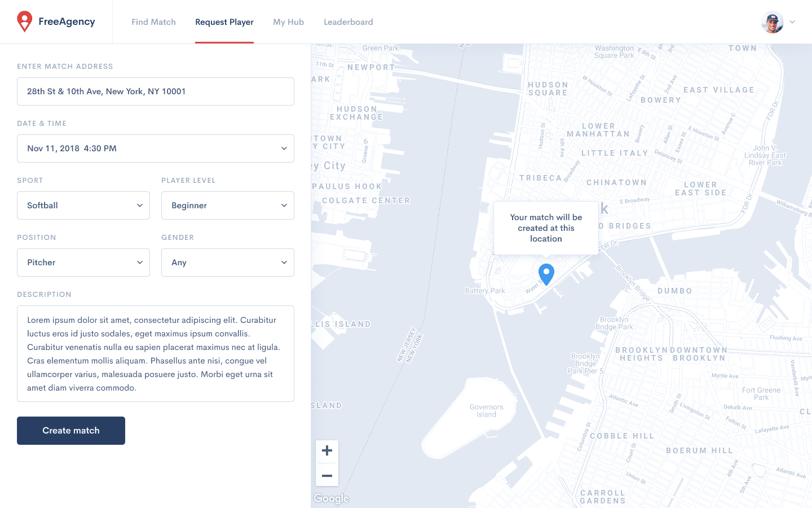812x508 pixels.
Task: Click the COLGATE CENTER map label
Action: click(x=366, y=200)
